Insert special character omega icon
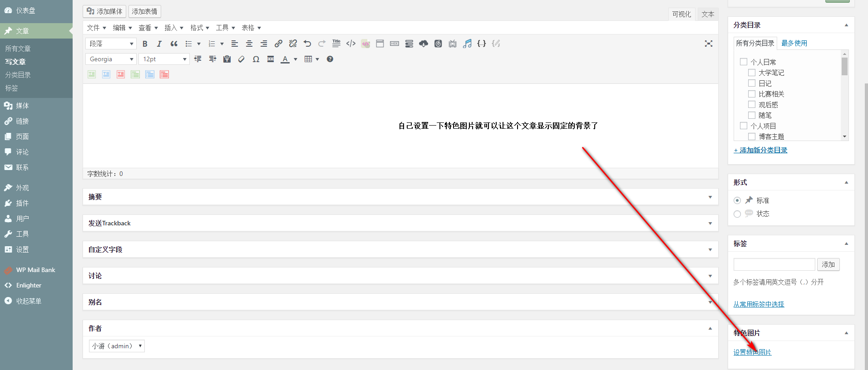The width and height of the screenshot is (868, 370). (x=256, y=59)
